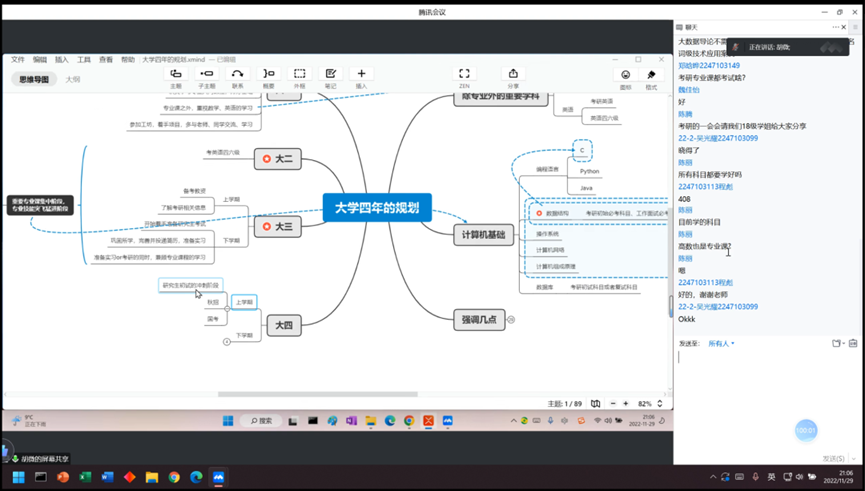The height and width of the screenshot is (491, 865).
Task: Open the 笔记 (Notes) tool
Action: pyautogui.click(x=330, y=75)
